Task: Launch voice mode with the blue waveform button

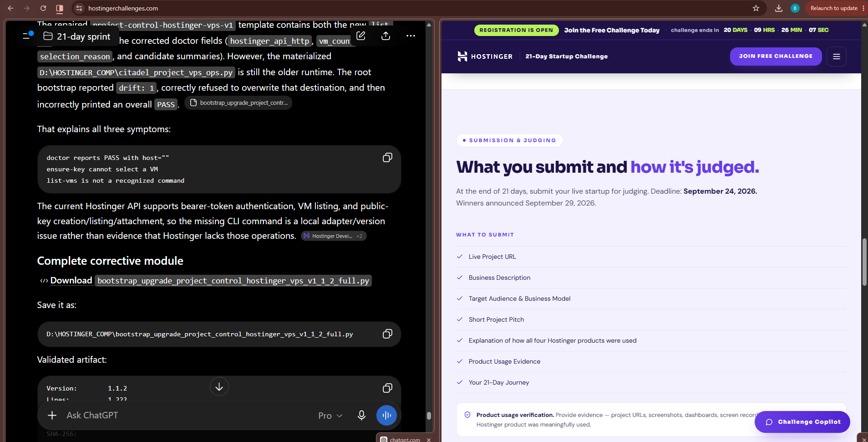Action: 386,415
